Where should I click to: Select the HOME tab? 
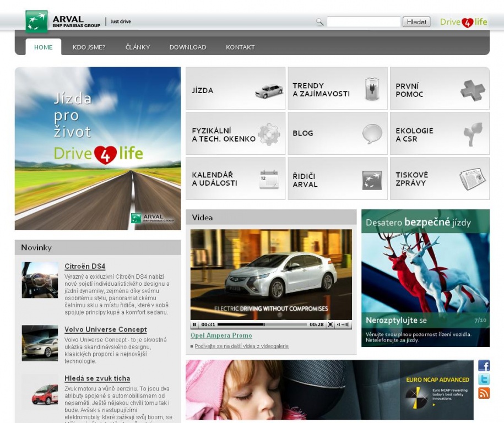point(44,47)
